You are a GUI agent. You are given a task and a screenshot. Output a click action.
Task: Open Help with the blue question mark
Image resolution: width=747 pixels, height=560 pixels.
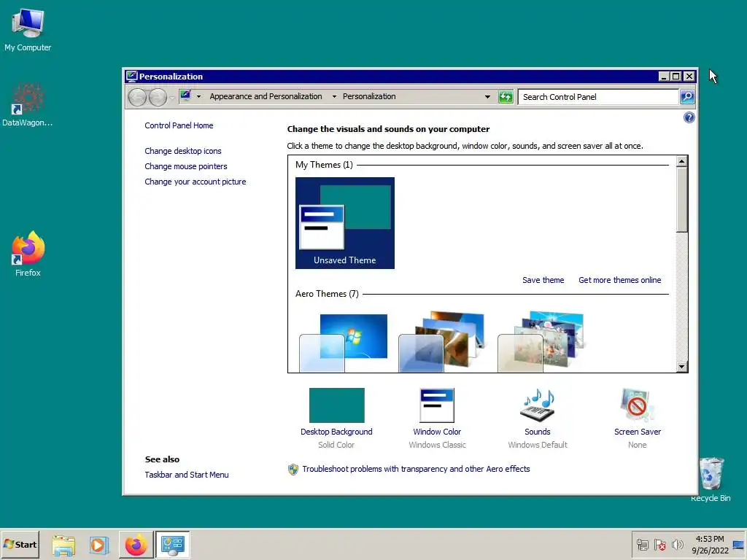pos(689,117)
